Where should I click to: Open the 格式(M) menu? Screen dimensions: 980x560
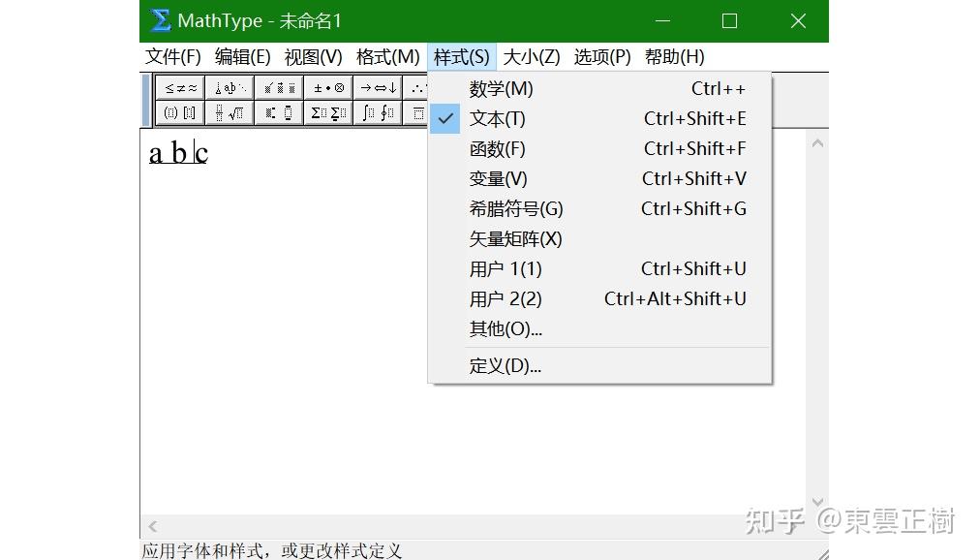click(387, 57)
